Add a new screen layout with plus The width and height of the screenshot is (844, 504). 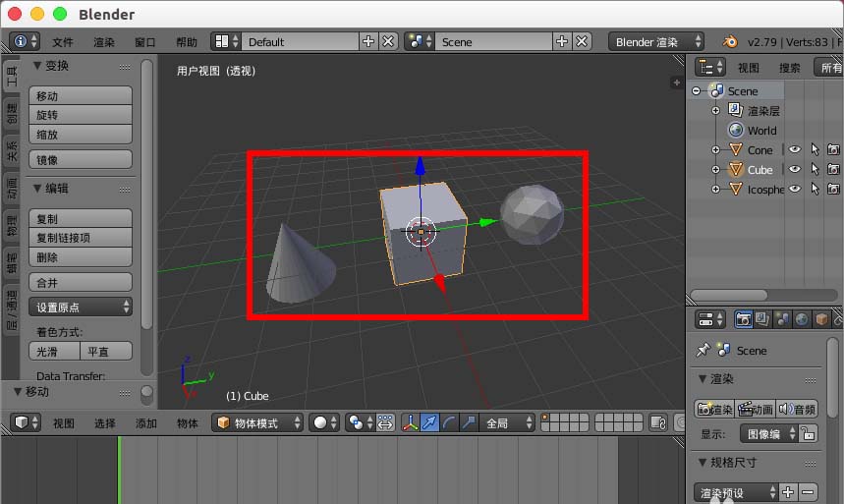click(368, 41)
